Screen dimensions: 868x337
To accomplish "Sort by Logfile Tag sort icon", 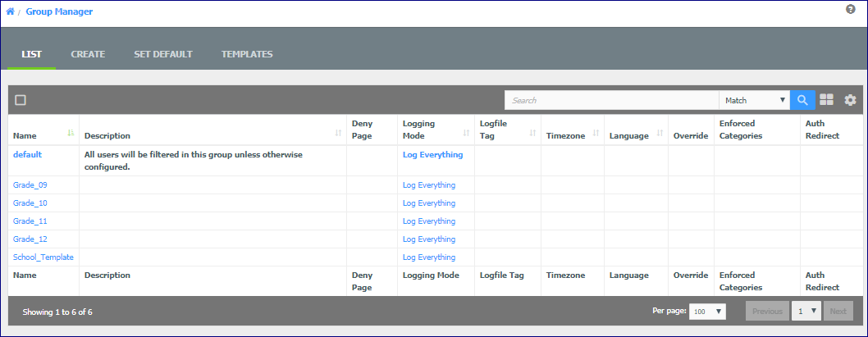I will pos(532,133).
